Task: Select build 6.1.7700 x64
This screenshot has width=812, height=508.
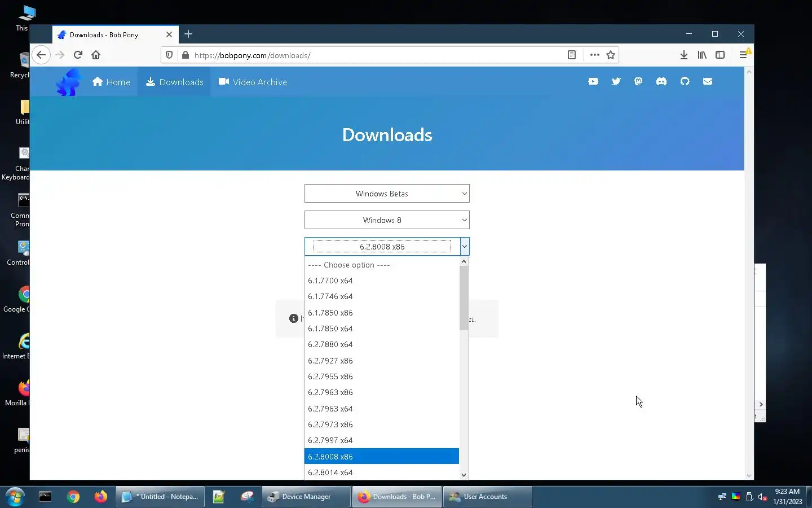Action: tap(382, 281)
